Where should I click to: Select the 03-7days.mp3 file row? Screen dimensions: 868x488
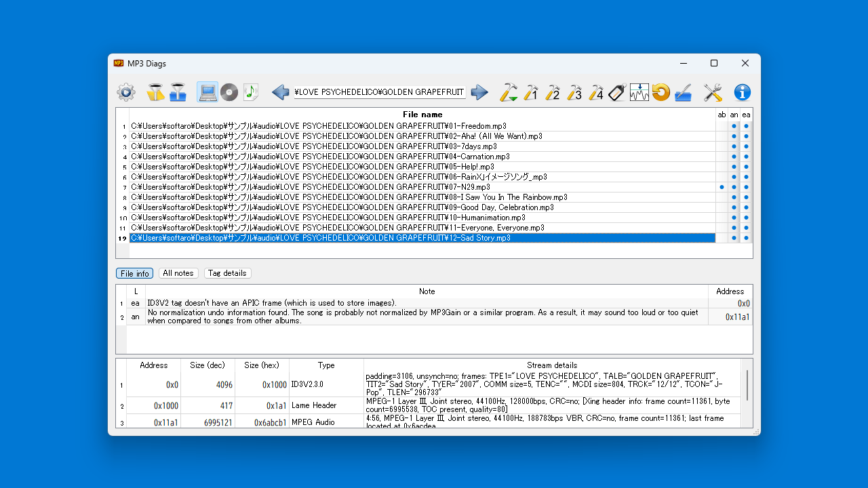click(x=422, y=146)
